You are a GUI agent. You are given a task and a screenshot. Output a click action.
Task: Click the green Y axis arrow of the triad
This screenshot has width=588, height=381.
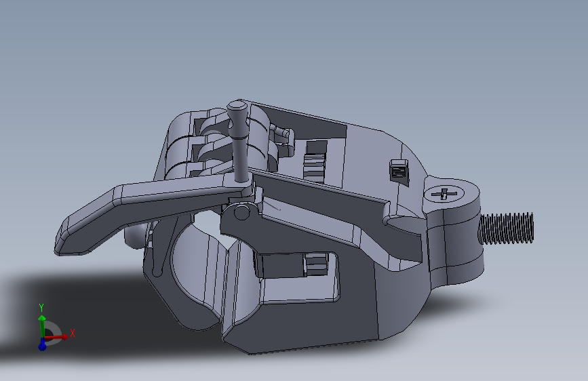point(42,326)
